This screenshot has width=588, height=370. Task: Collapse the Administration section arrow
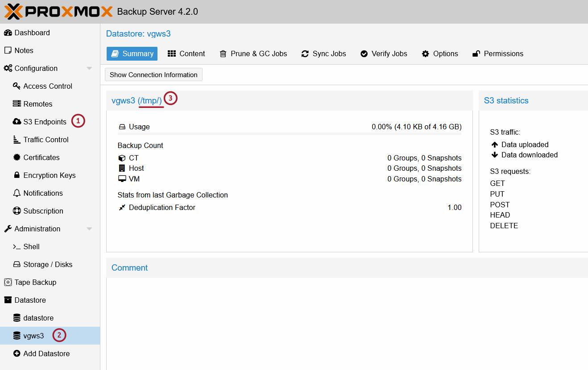pyautogui.click(x=89, y=229)
